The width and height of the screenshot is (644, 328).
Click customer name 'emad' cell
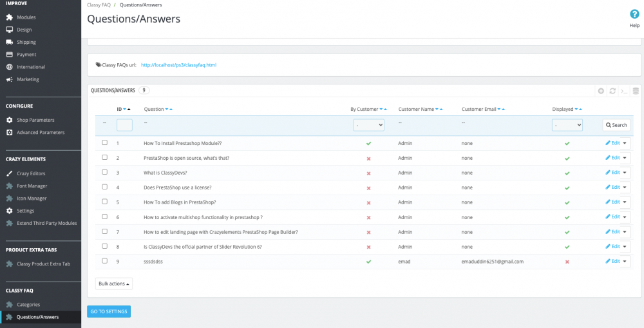tap(404, 262)
